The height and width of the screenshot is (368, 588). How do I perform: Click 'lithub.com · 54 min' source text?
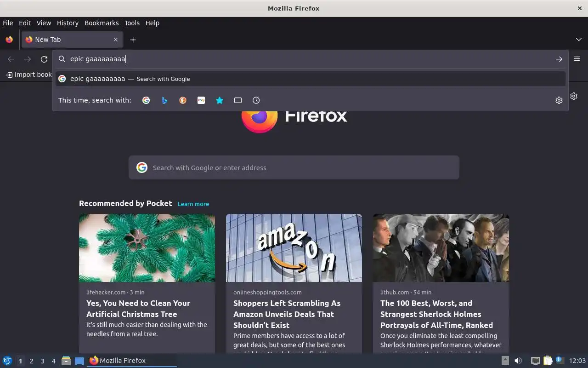tap(406, 292)
